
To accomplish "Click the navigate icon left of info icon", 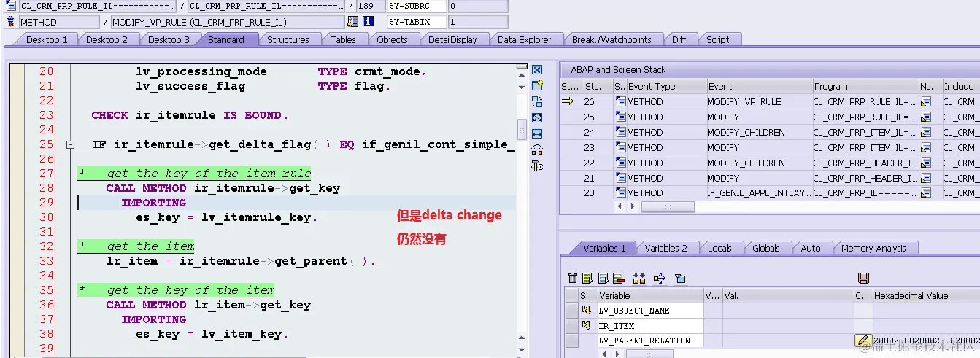I will [353, 22].
